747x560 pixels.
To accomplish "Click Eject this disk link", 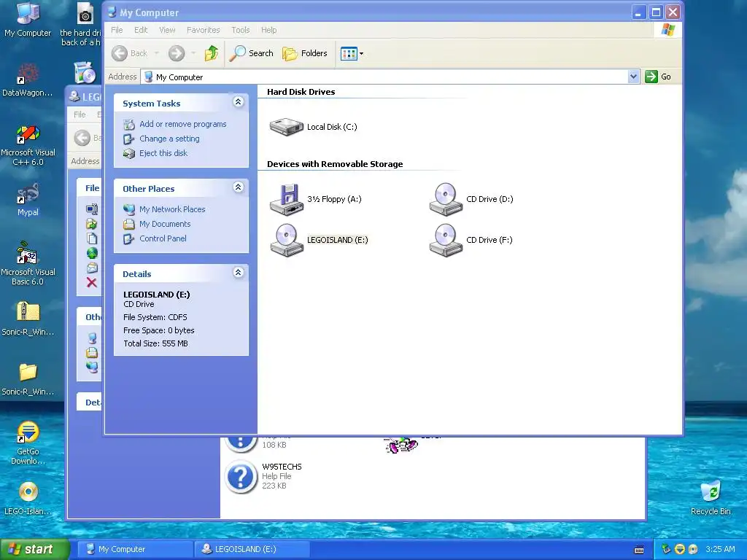I will coord(163,153).
